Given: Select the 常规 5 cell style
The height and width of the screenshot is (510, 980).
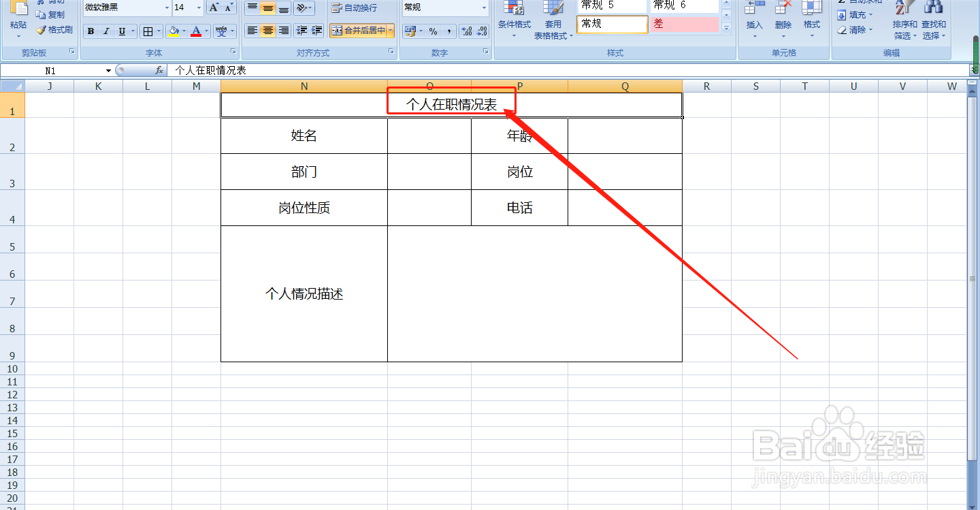Looking at the screenshot, I should coord(612,5).
